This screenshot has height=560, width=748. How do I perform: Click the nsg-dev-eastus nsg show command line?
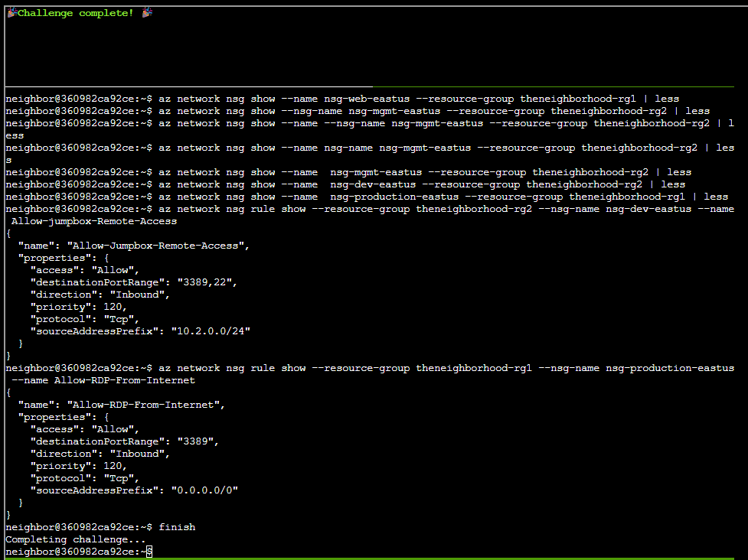point(345,184)
